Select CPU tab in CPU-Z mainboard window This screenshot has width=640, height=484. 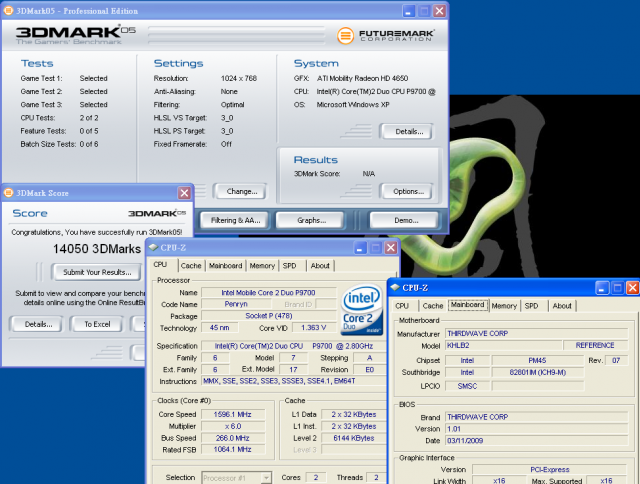pyautogui.click(x=402, y=306)
